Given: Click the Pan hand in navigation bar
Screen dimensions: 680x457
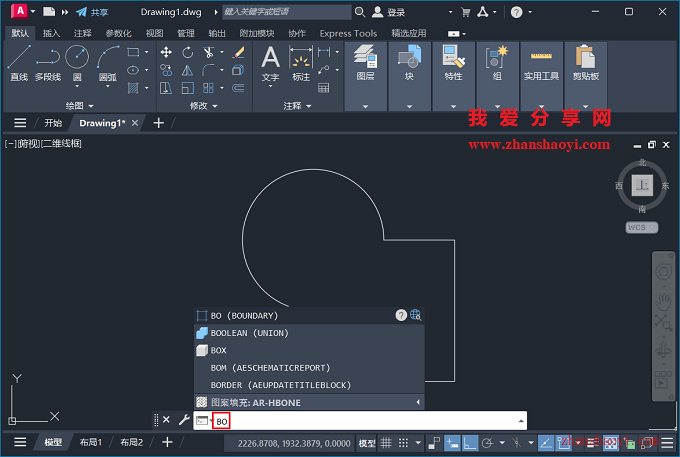Looking at the screenshot, I should click(x=663, y=300).
